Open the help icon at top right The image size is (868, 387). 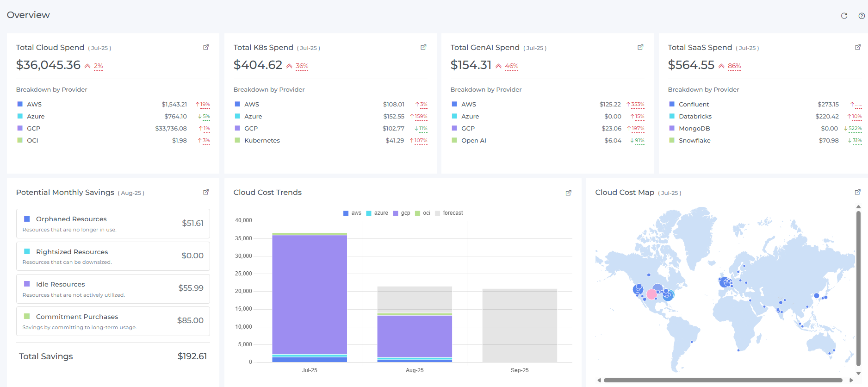click(x=862, y=16)
